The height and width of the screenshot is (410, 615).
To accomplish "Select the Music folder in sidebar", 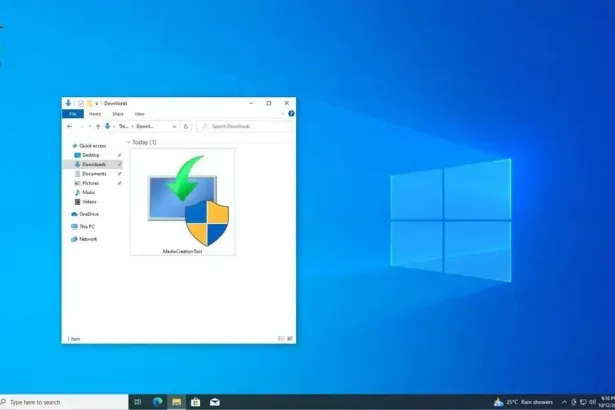I will point(88,192).
